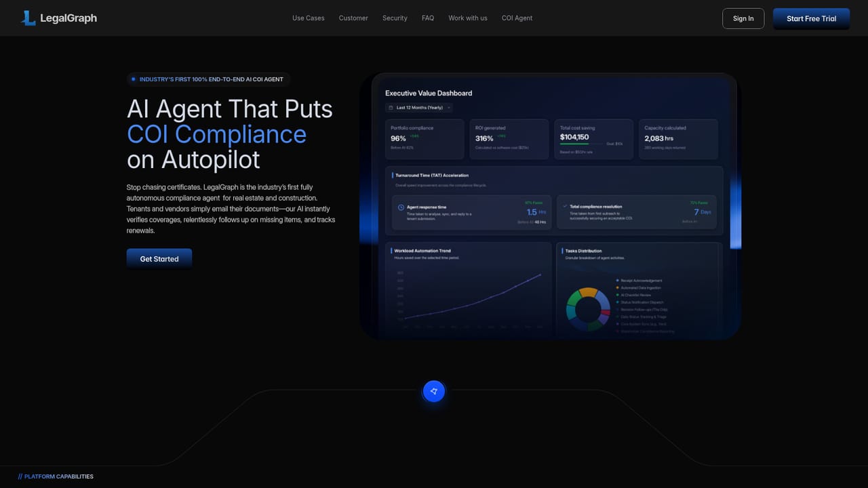
Task: Click the "Executive Value Dashboard" title
Action: coord(429,94)
